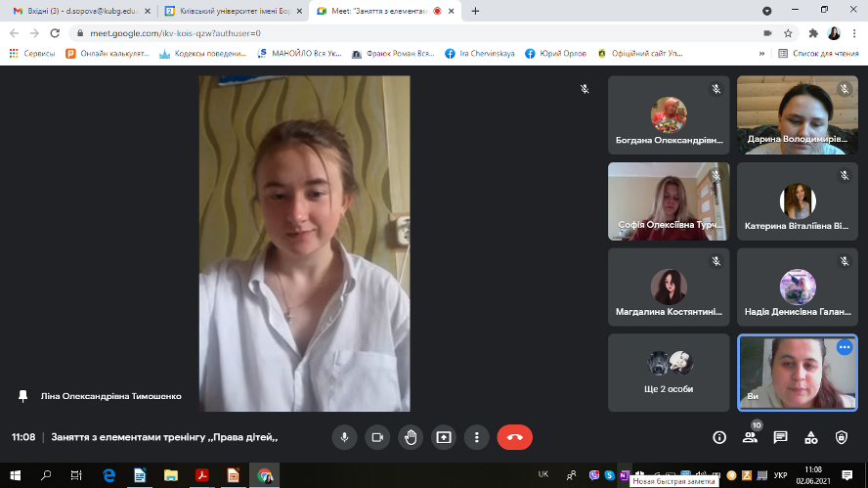Open more options three-dot menu
The height and width of the screenshot is (488, 868).
point(477,437)
